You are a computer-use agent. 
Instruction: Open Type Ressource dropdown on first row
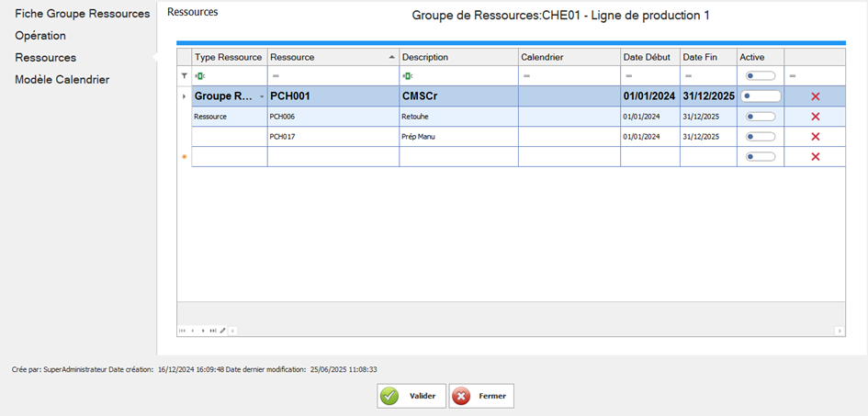click(261, 96)
